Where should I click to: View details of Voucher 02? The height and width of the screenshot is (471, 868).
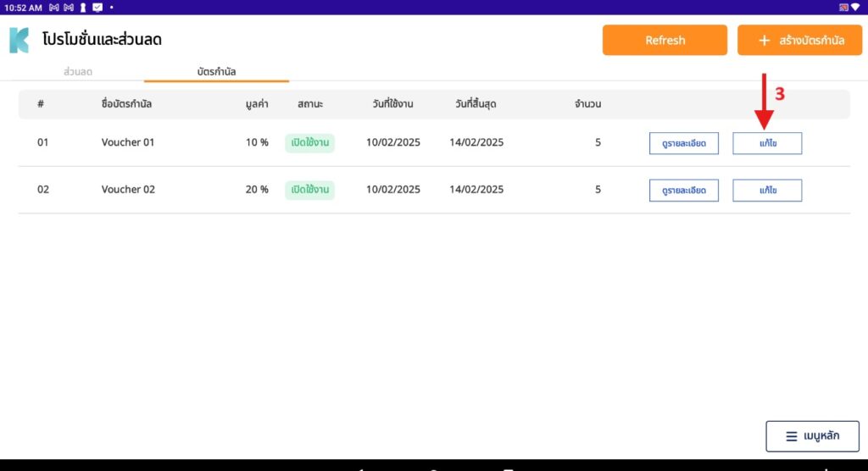(x=683, y=191)
